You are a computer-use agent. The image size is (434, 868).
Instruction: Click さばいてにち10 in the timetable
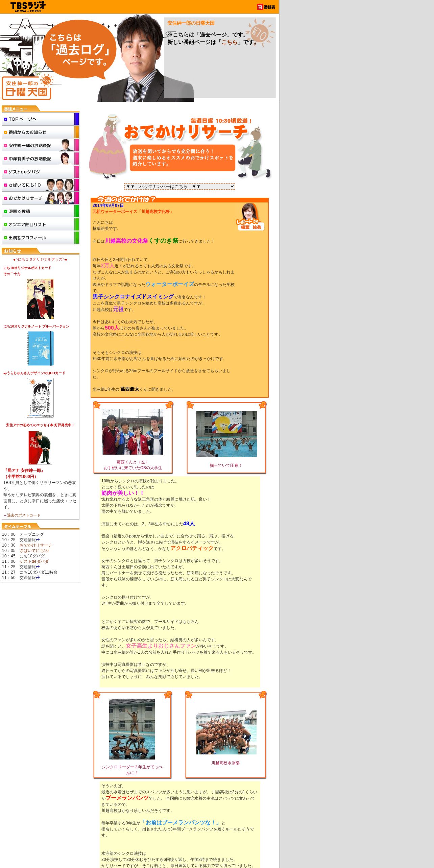(34, 551)
